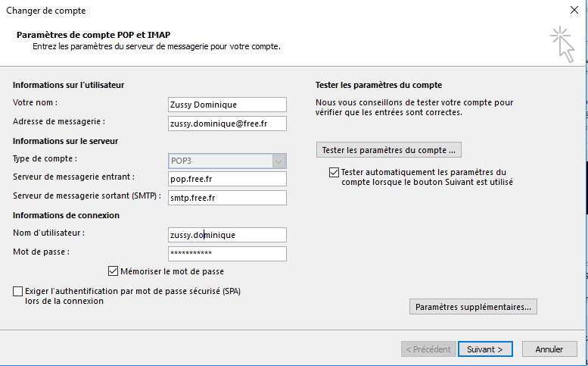Image resolution: width=588 pixels, height=366 pixels.
Task: Click Tester les paramètres du compte button
Action: point(389,150)
